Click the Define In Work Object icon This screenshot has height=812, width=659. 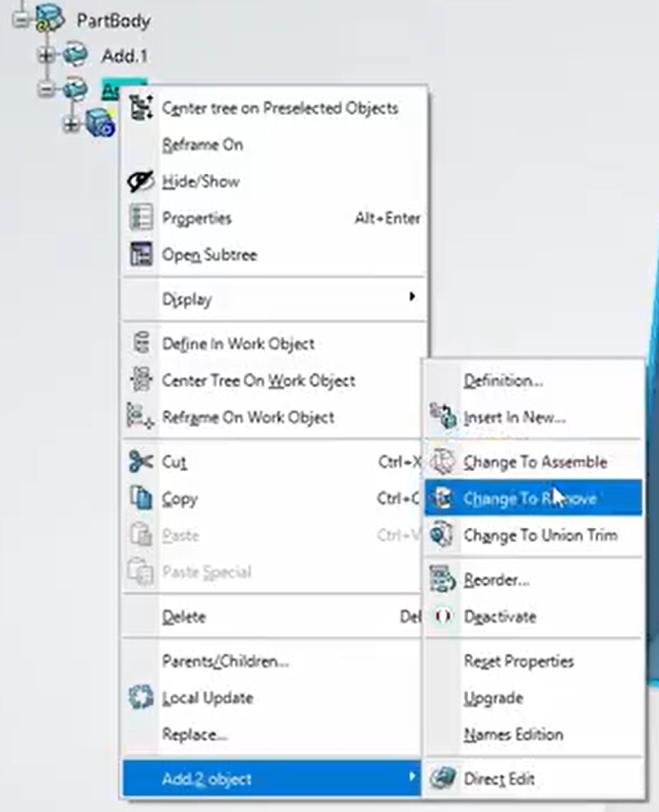click(141, 343)
